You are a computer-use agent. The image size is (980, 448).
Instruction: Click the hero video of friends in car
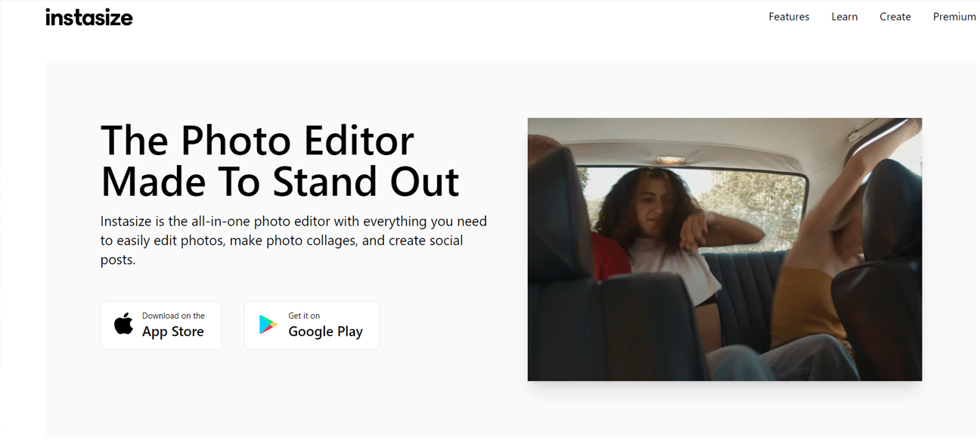tap(724, 249)
